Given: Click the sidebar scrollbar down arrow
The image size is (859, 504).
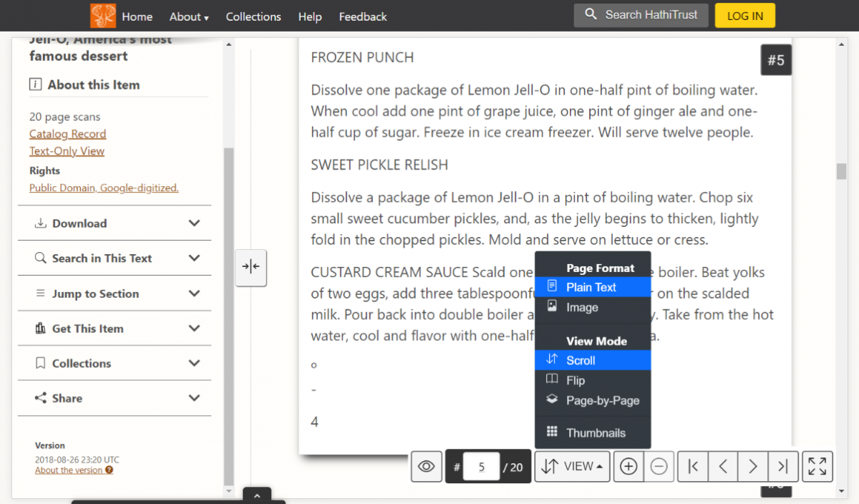Looking at the screenshot, I should [228, 491].
